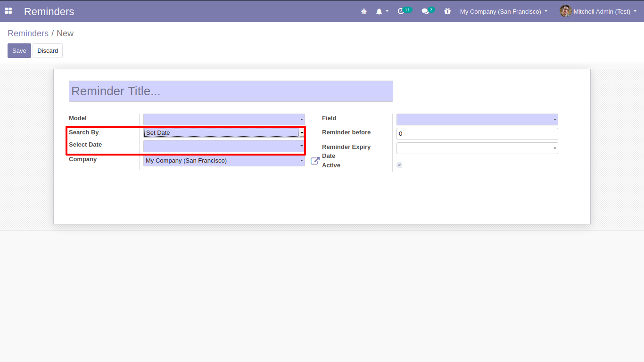Click the Save button
The image size is (644, 362).
point(19,51)
